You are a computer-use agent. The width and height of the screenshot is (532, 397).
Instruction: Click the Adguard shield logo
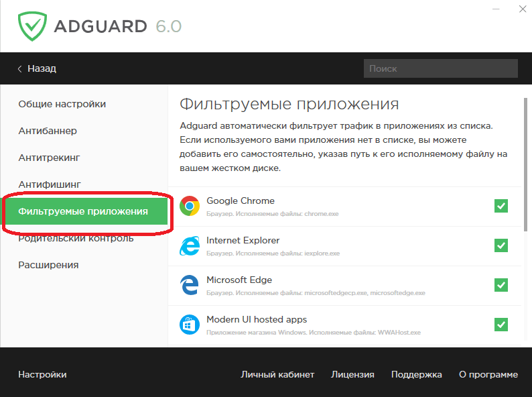tap(32, 26)
